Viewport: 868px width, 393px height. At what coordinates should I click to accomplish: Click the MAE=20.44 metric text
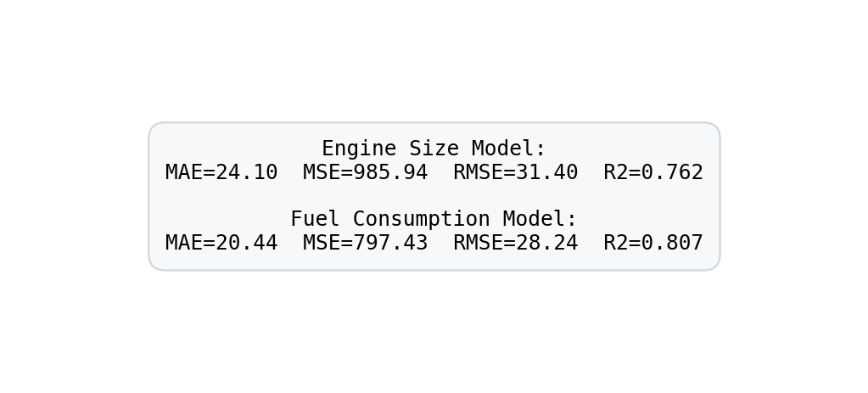tap(221, 244)
